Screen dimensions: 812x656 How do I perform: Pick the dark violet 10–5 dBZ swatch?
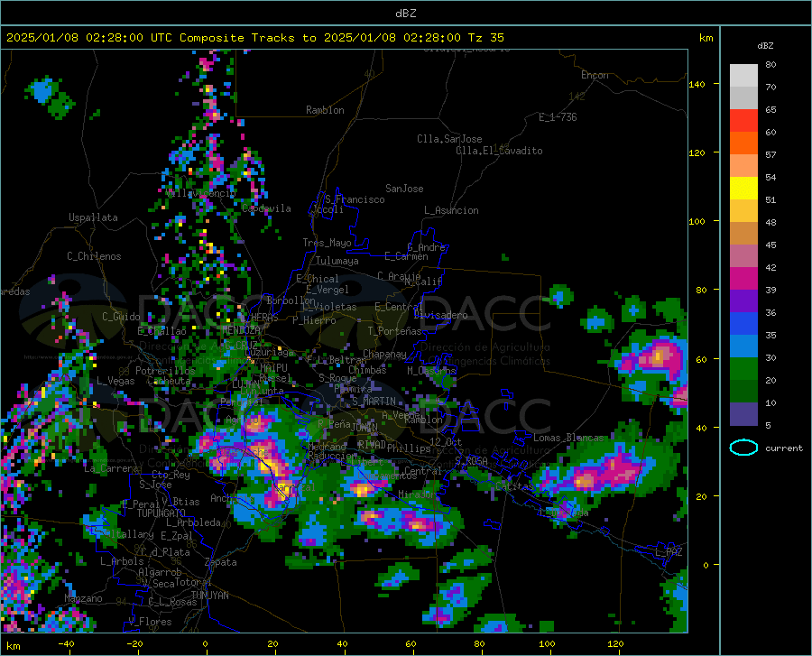tap(743, 414)
